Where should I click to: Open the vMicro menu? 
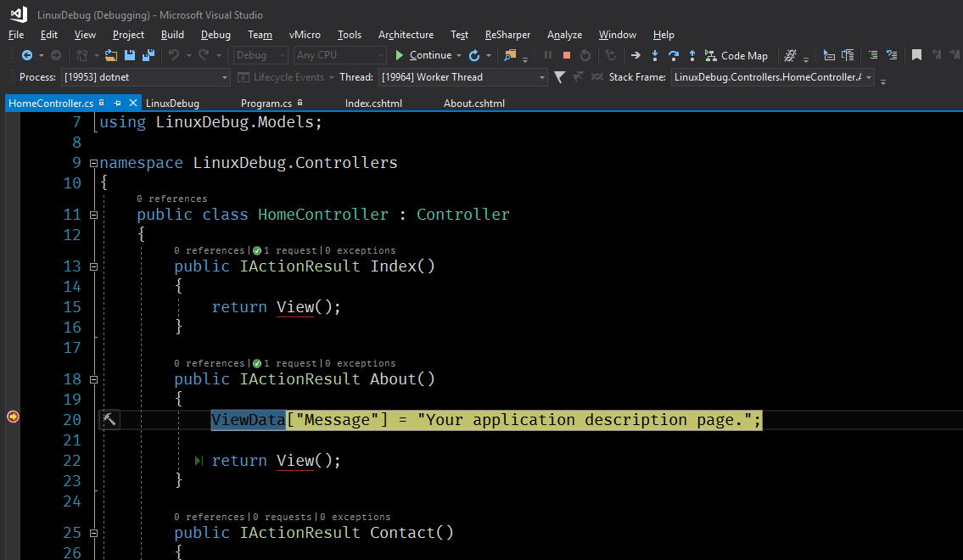(305, 35)
